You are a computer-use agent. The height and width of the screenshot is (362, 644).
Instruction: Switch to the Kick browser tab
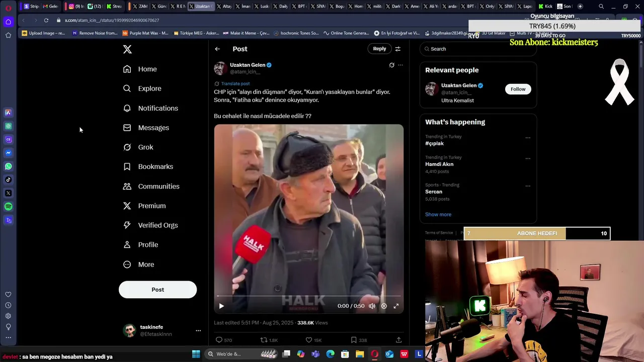(546, 7)
